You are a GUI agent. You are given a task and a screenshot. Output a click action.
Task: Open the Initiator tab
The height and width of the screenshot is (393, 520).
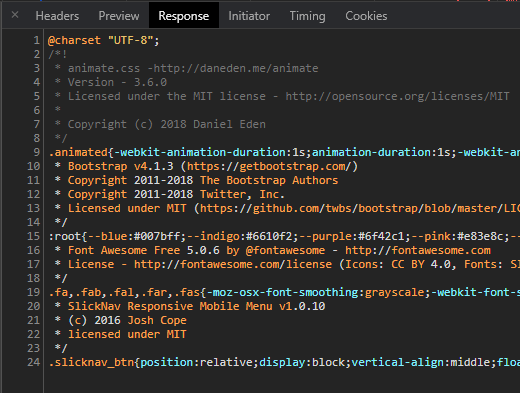tap(249, 16)
